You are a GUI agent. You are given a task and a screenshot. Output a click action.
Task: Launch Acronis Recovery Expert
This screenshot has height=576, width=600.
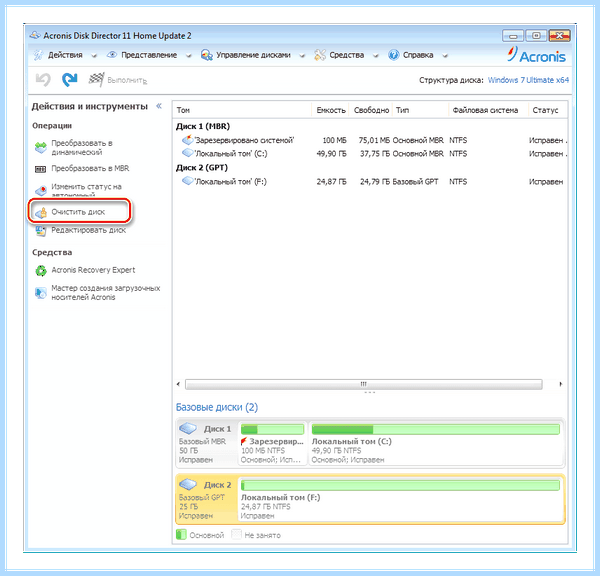pyautogui.click(x=93, y=270)
